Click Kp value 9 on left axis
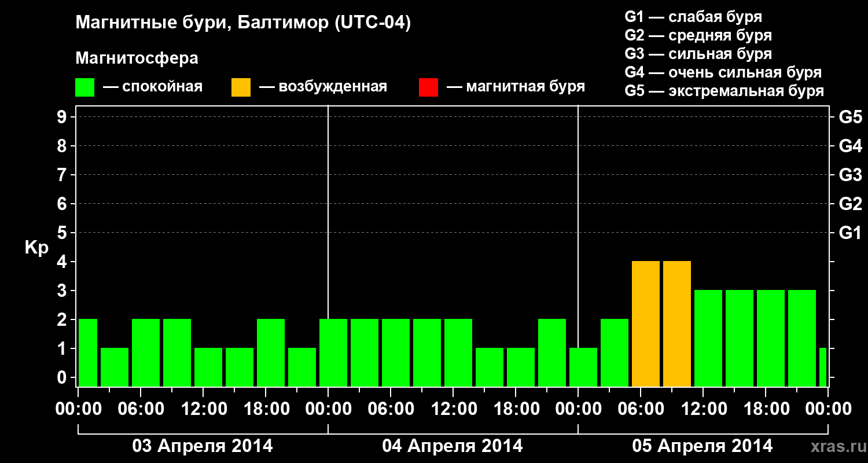This screenshot has width=868, height=463. click(x=63, y=117)
